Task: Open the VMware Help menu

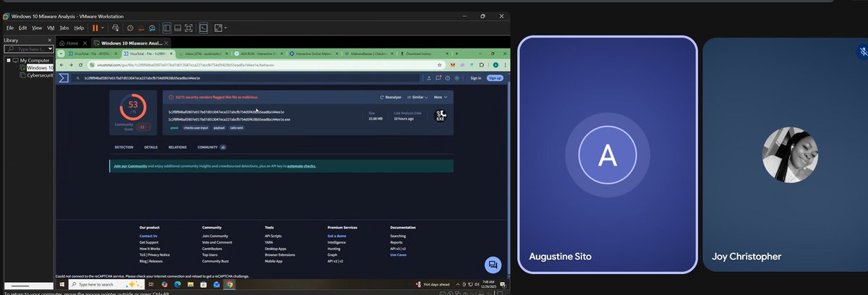Action: coord(79,27)
